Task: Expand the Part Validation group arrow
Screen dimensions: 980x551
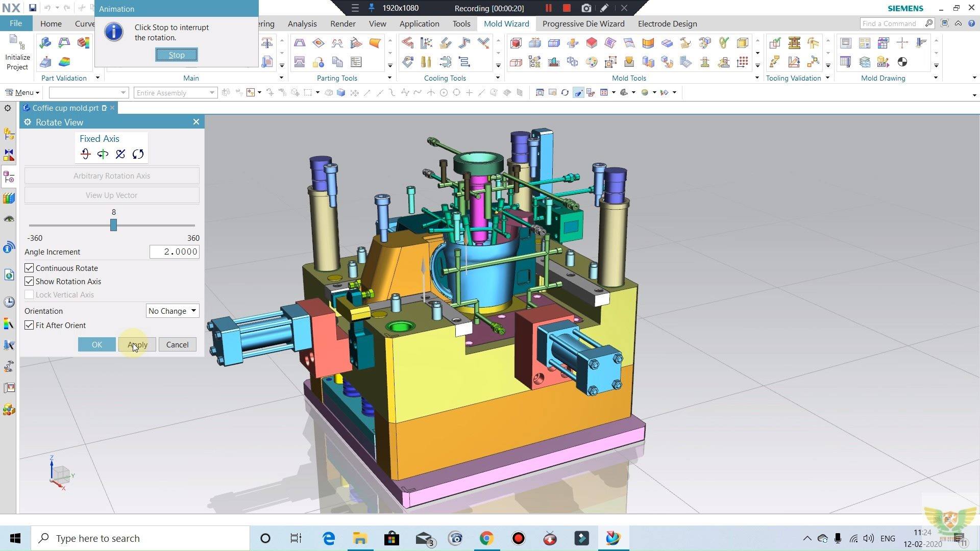Action: tap(97, 78)
